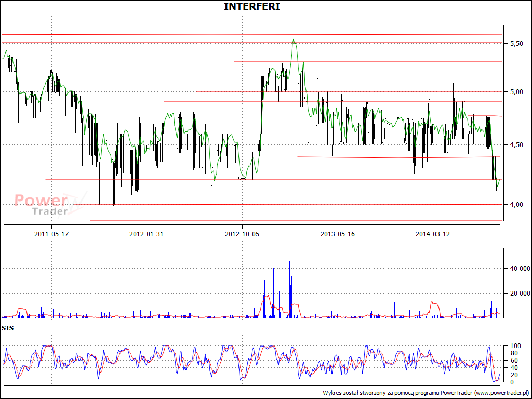Image resolution: width=532 pixels, height=399 pixels.
Task: Click the 20 value on STS axis
Action: (x=514, y=375)
